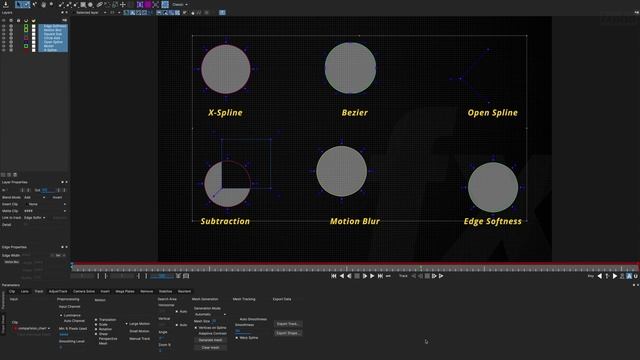The height and width of the screenshot is (360, 640).
Task: Open the Blend Mode Add dropdown
Action: [x=35, y=197]
